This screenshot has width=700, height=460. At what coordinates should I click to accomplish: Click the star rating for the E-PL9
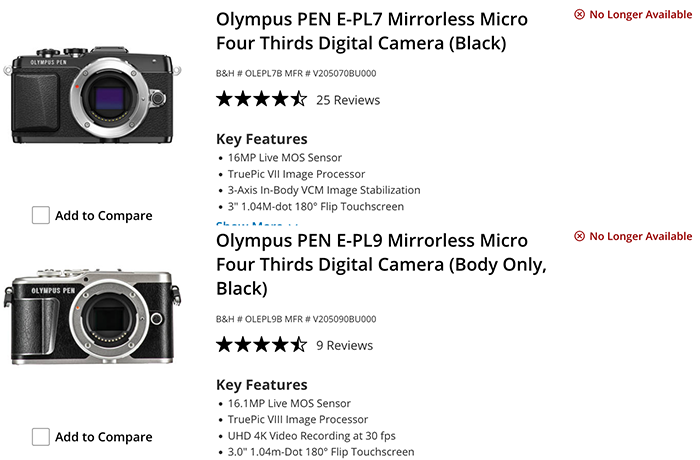[261, 345]
